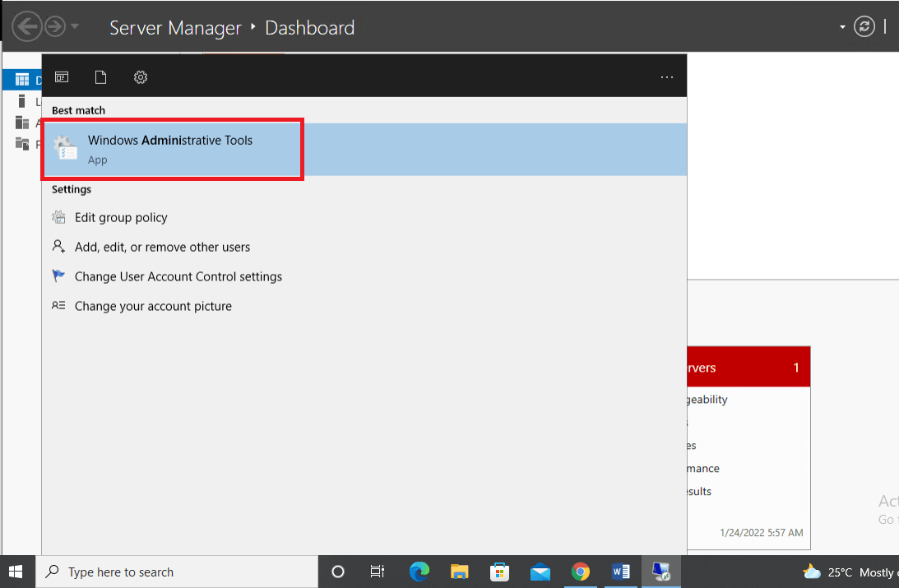The image size is (899, 588).
Task: Open Microsoft Word from the taskbar
Action: 621,572
